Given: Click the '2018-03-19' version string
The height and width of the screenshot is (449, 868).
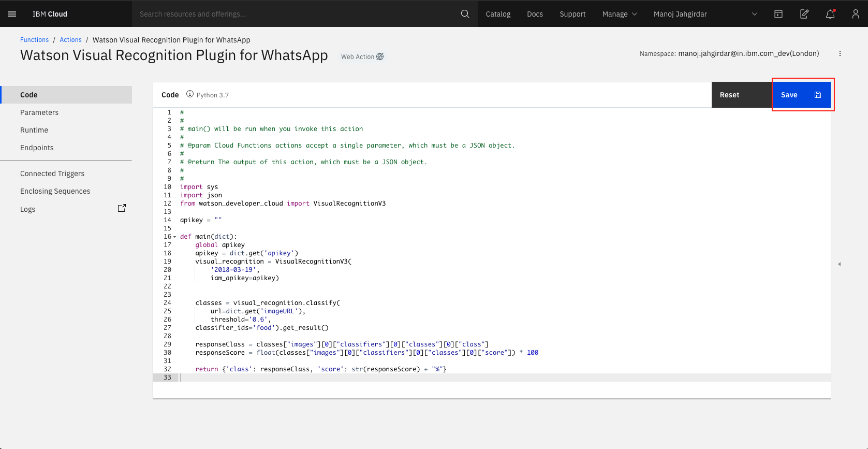Looking at the screenshot, I should [233, 270].
